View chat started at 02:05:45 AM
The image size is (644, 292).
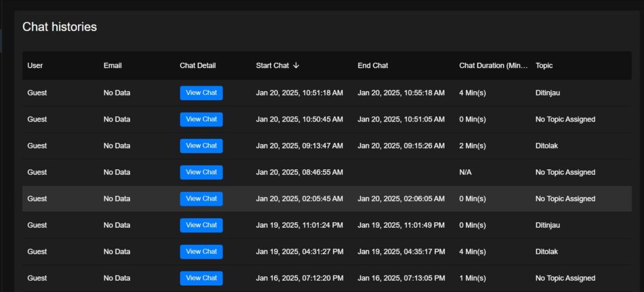[x=201, y=199]
